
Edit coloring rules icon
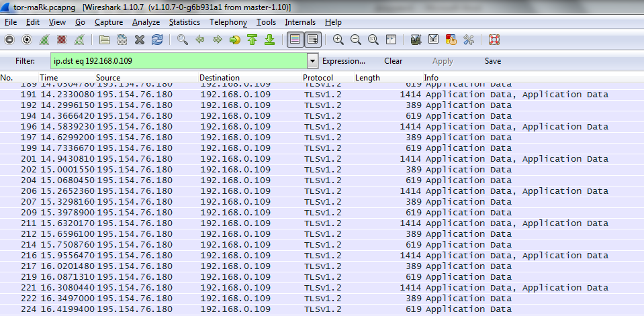(451, 40)
